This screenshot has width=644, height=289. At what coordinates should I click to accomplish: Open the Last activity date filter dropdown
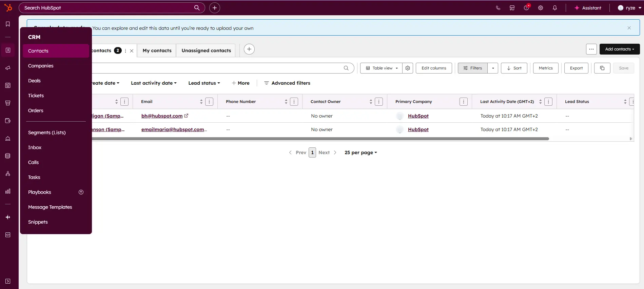(154, 83)
